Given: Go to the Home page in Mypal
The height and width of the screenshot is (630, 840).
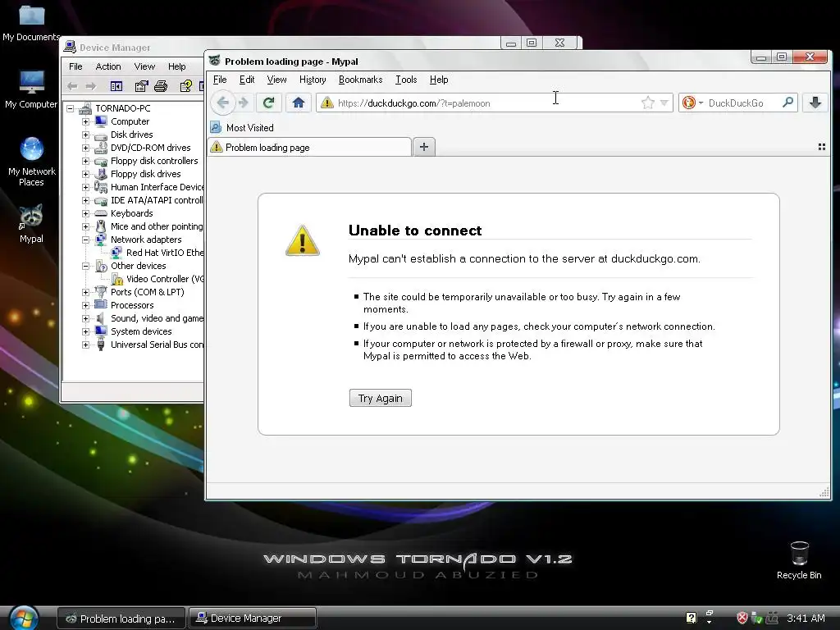Looking at the screenshot, I should (x=299, y=103).
